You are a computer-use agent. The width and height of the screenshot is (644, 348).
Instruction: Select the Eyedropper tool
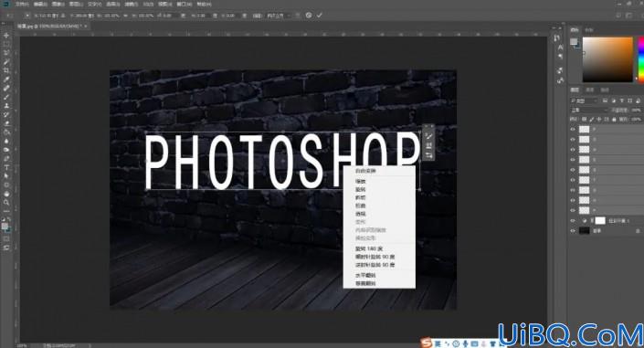[6, 79]
